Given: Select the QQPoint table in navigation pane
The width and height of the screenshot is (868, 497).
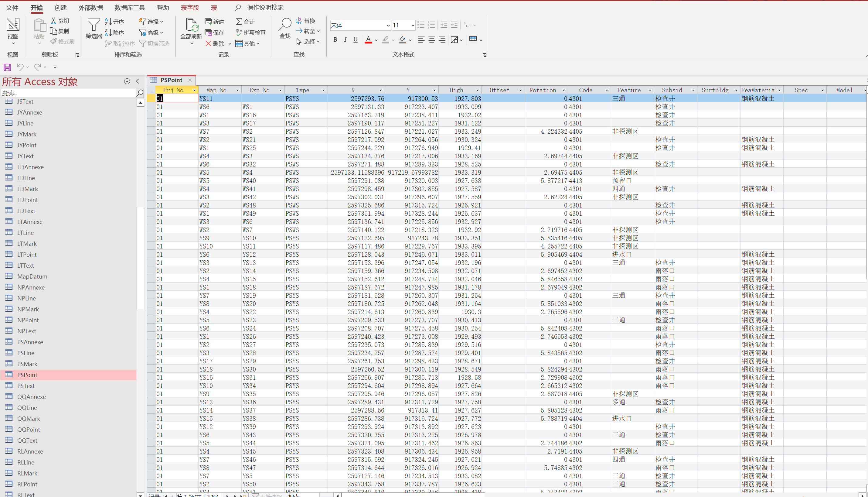Looking at the screenshot, I should pyautogui.click(x=29, y=430).
